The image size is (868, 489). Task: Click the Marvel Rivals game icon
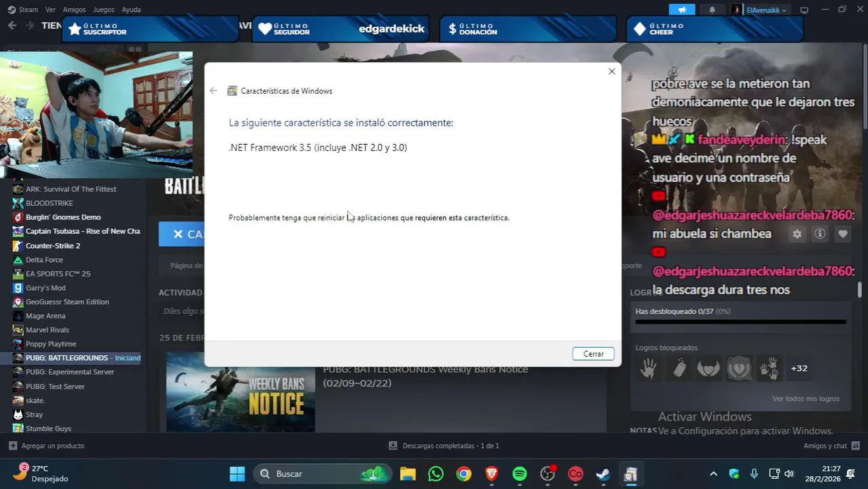point(18,329)
